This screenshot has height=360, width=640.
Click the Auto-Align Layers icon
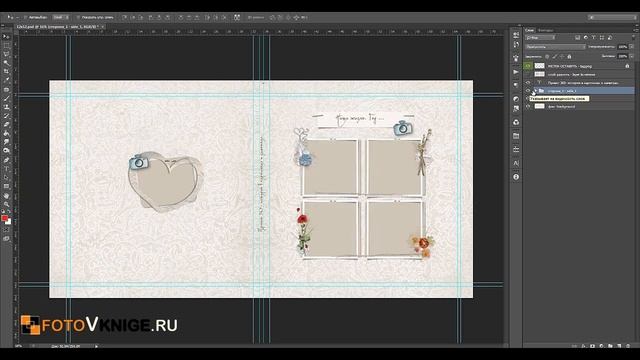coord(237,18)
